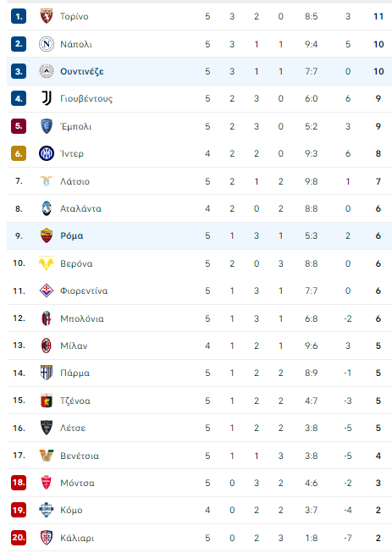Image resolution: width=392 pixels, height=553 pixels.
Task: Click the blue rank 1 position badge
Action: [x=19, y=16]
